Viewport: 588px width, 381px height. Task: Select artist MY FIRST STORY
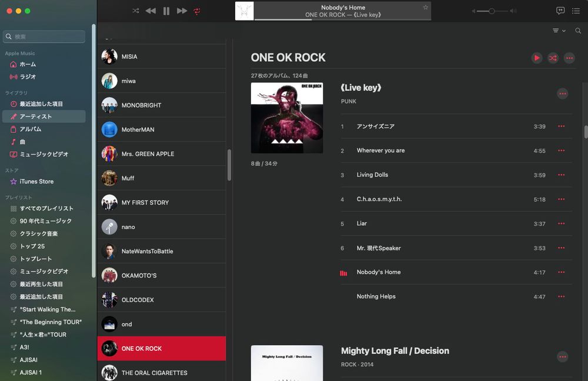pos(162,202)
